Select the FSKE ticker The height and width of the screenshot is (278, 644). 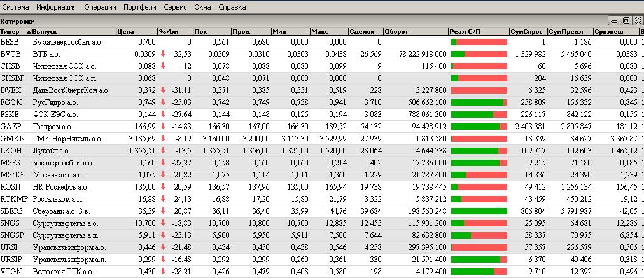click(10, 115)
